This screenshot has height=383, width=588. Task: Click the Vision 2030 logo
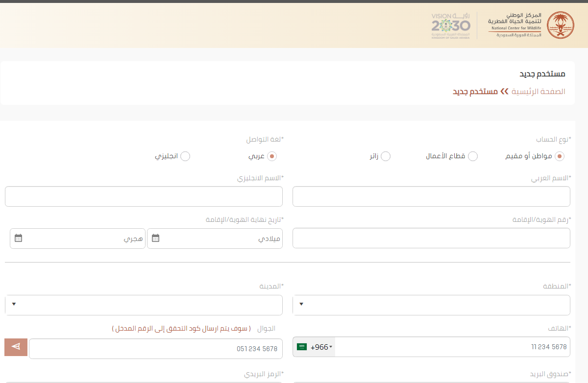pos(450,25)
